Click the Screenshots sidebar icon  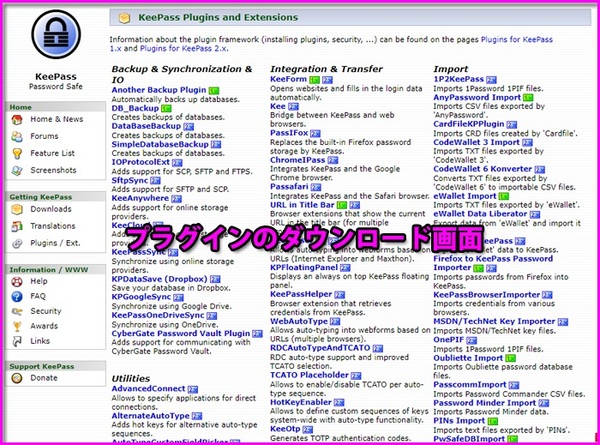point(17,170)
